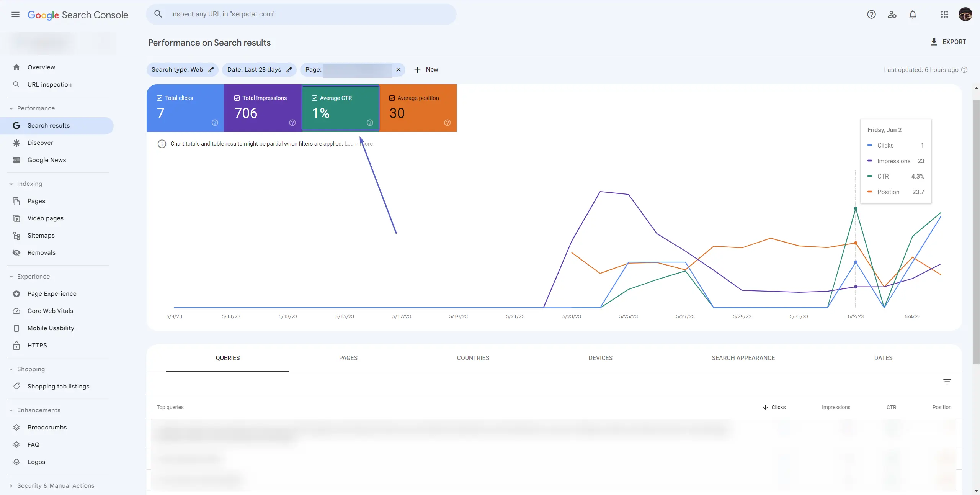Open the table filter options

coord(947,382)
